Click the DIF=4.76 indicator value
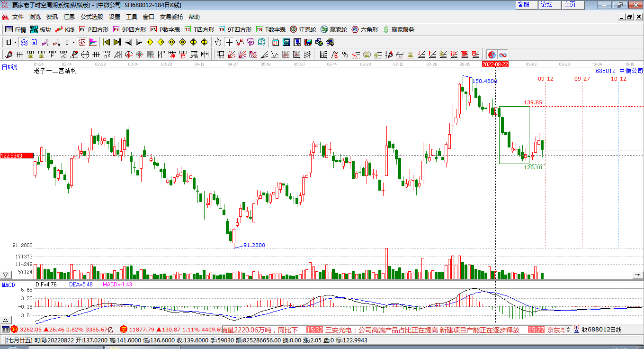 pos(46,285)
